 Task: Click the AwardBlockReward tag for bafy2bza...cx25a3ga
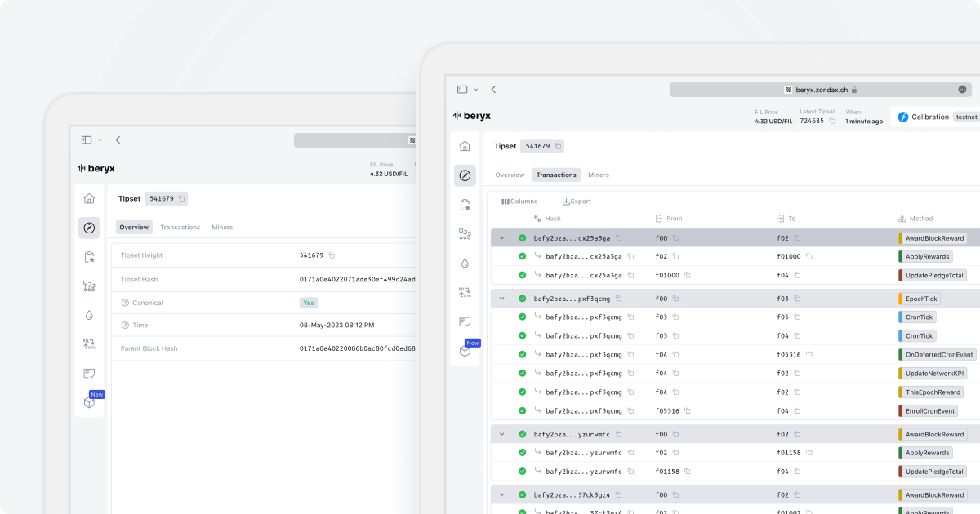click(932, 238)
